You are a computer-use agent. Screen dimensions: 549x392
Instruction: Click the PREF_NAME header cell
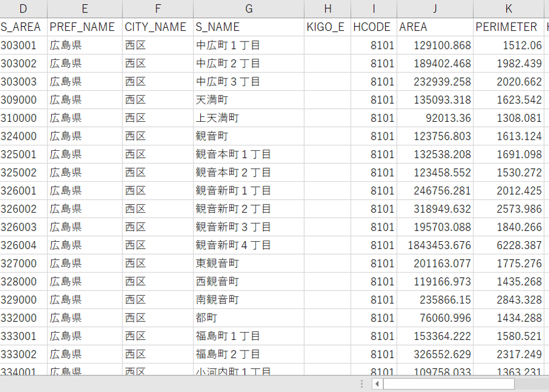tap(85, 27)
